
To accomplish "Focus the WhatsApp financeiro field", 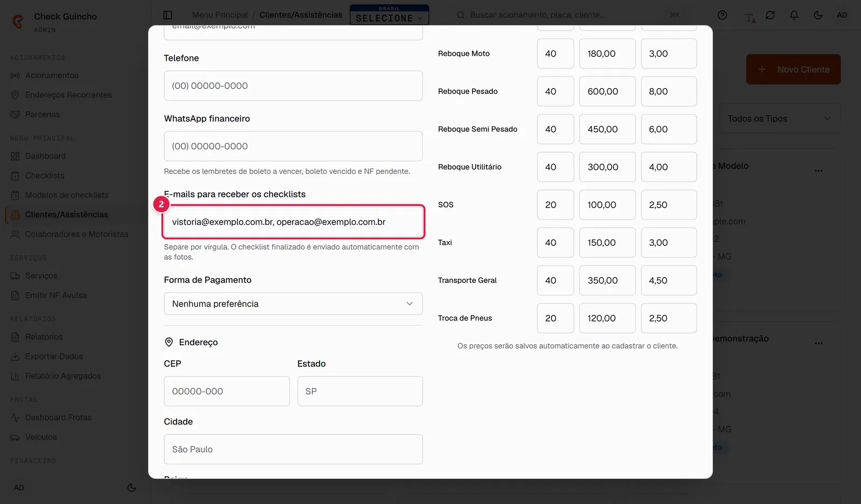I will click(293, 146).
